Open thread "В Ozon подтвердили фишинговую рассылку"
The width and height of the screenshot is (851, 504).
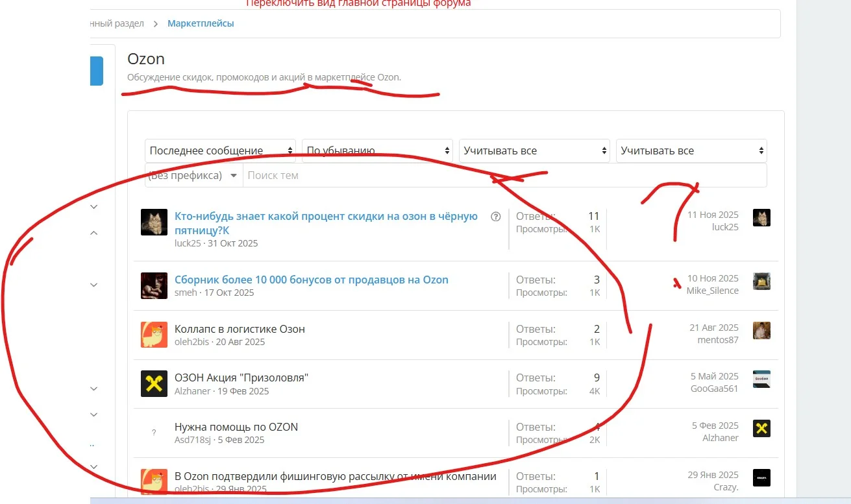coord(336,476)
